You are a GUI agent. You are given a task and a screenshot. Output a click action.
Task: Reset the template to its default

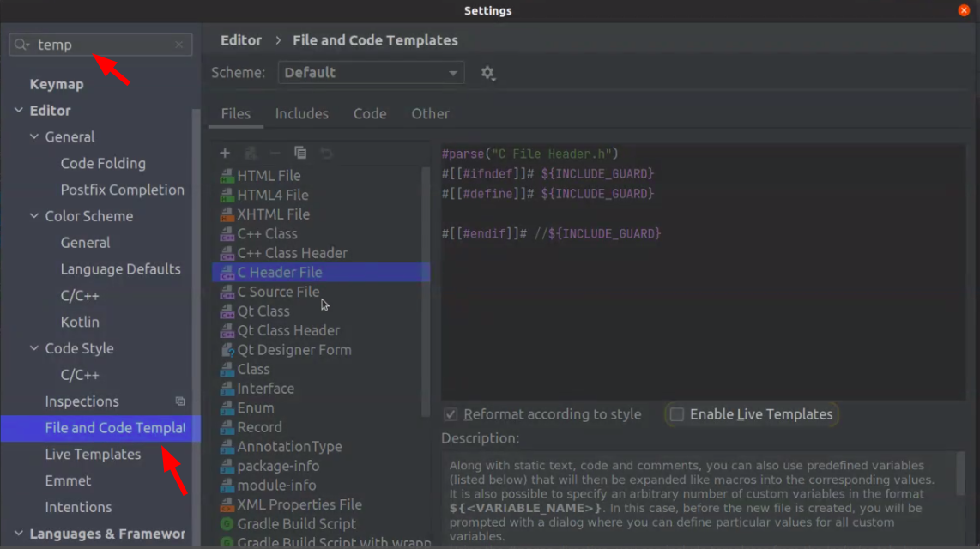(327, 153)
